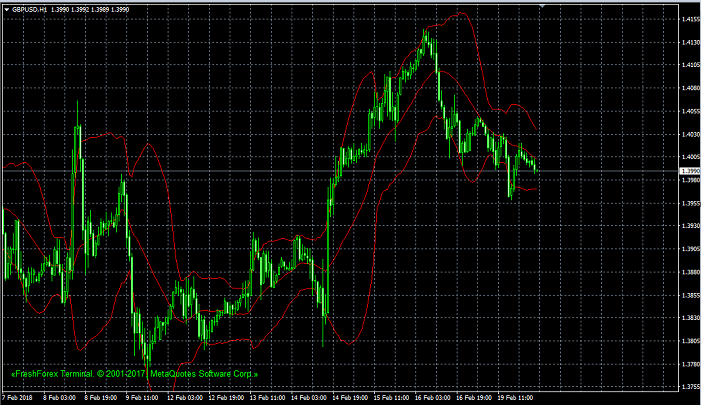701x405 pixels.
Task: Click the 1.3880 price axis label
Action: tap(689, 272)
